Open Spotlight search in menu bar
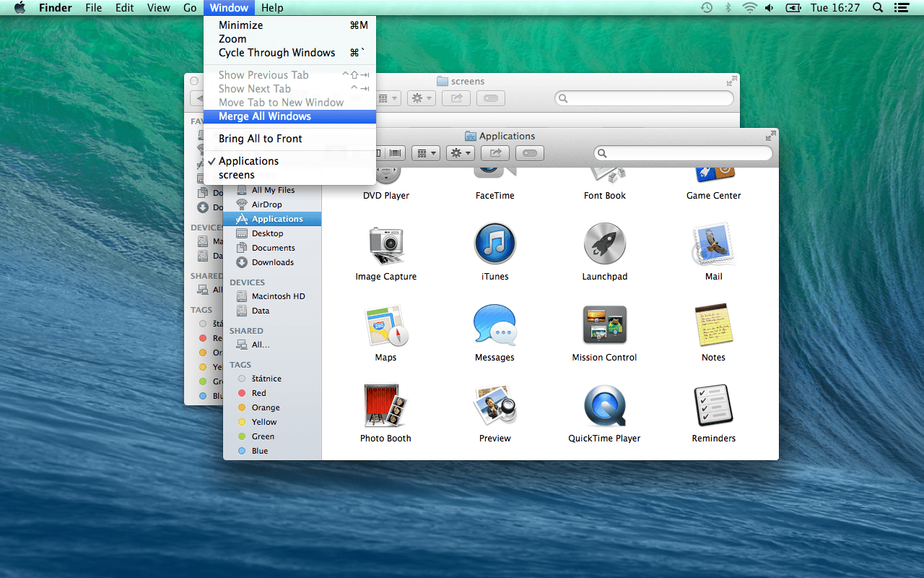Screen dimensions: 924x578 878,8
